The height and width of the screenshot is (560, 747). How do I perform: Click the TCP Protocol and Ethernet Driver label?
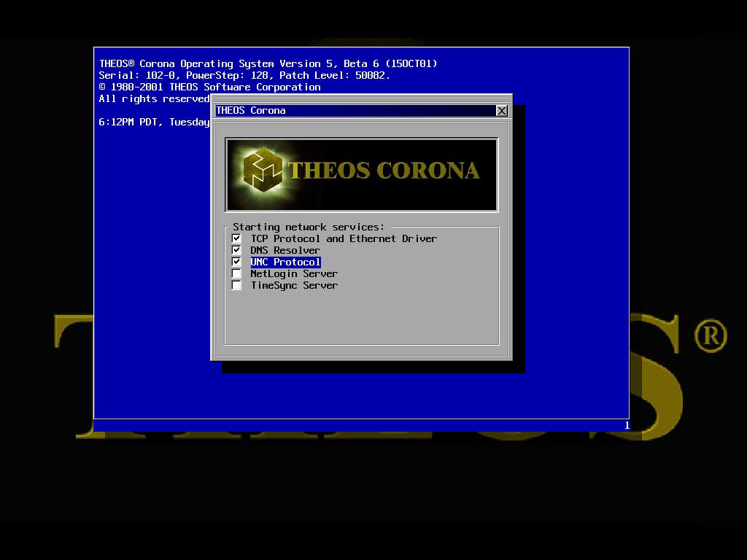[x=344, y=238]
